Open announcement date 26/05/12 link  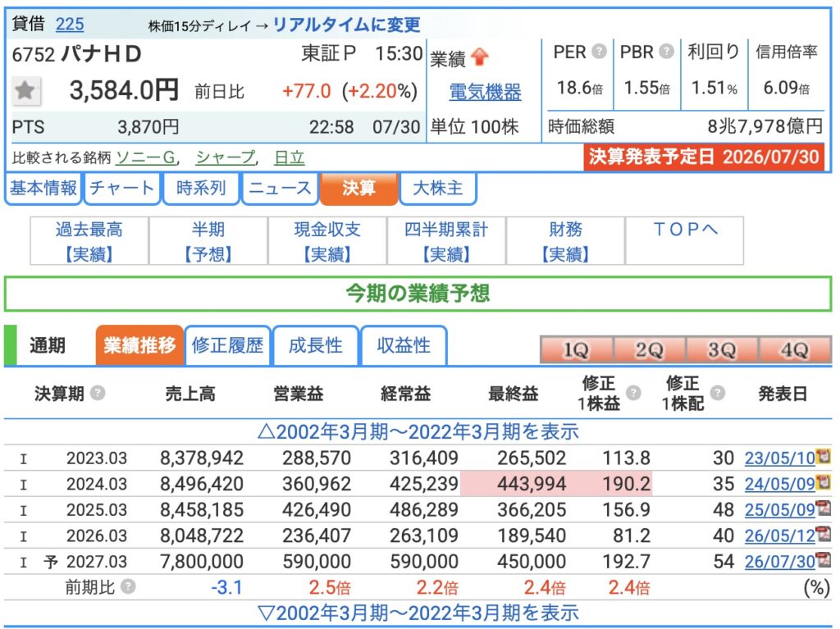pyautogui.click(x=780, y=536)
